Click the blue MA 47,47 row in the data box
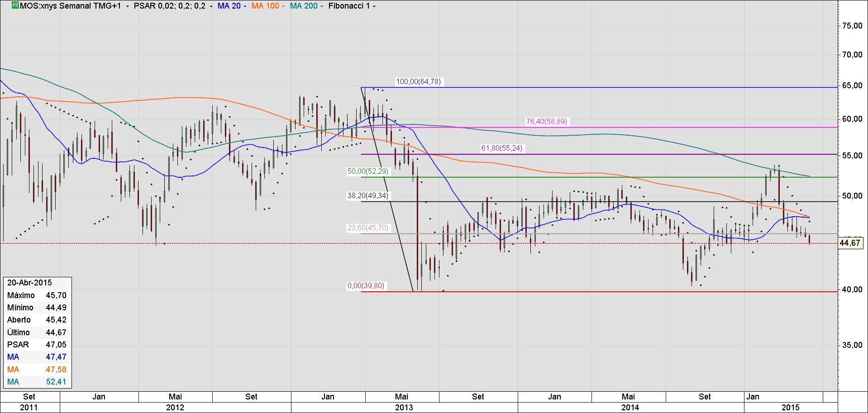The width and height of the screenshot is (868, 413). point(37,357)
